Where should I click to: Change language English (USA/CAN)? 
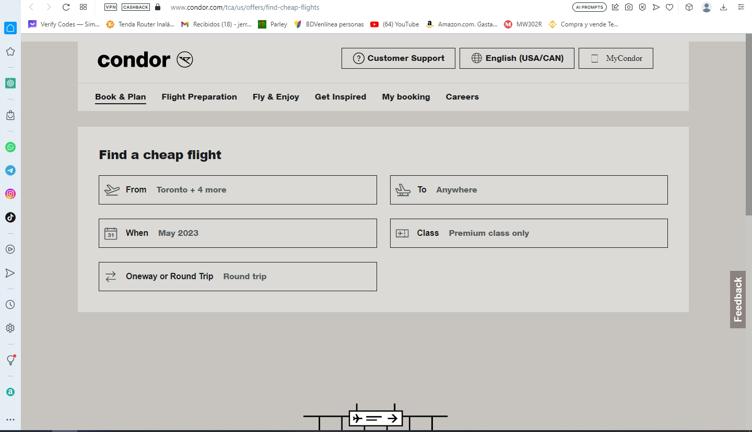point(517,58)
